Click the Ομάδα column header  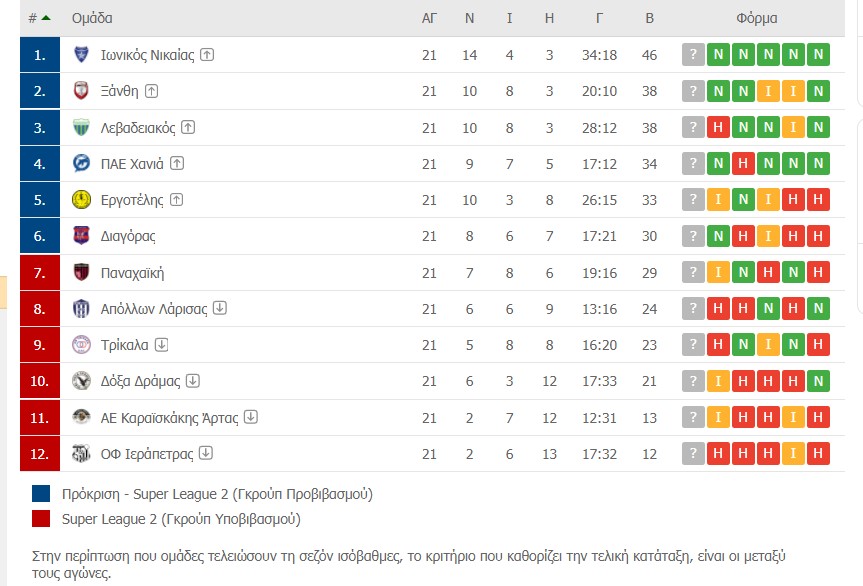coord(92,18)
